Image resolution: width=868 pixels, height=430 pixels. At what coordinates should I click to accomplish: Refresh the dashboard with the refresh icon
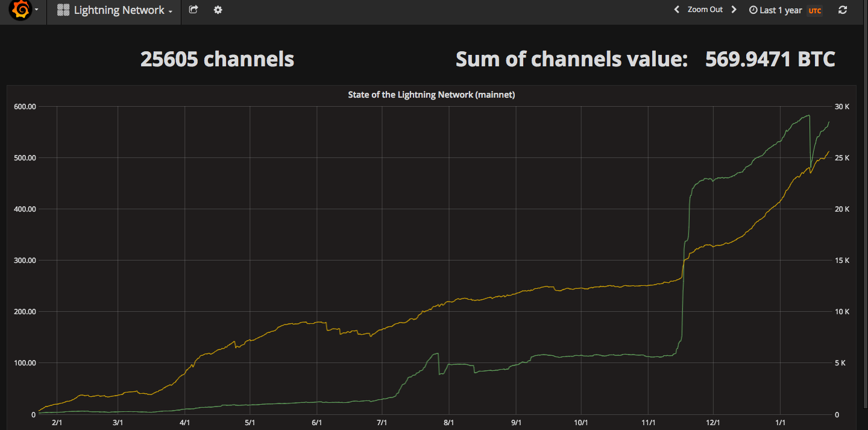coord(842,10)
